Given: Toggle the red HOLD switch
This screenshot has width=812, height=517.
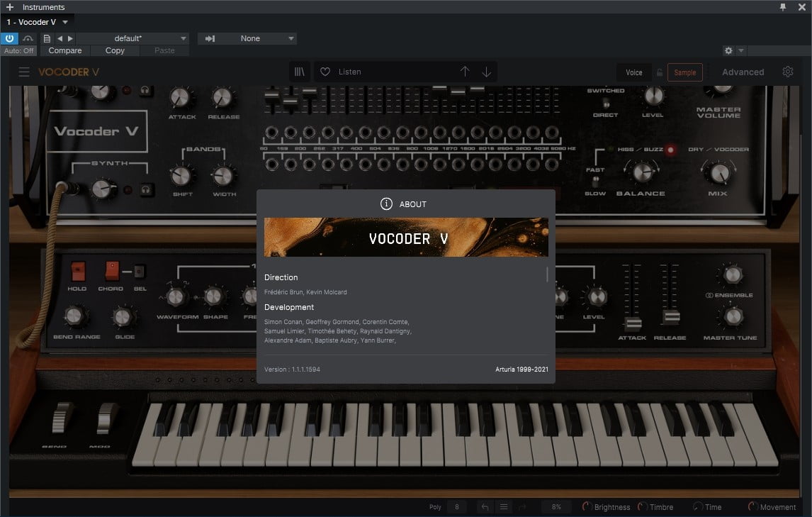Looking at the screenshot, I should tap(78, 271).
